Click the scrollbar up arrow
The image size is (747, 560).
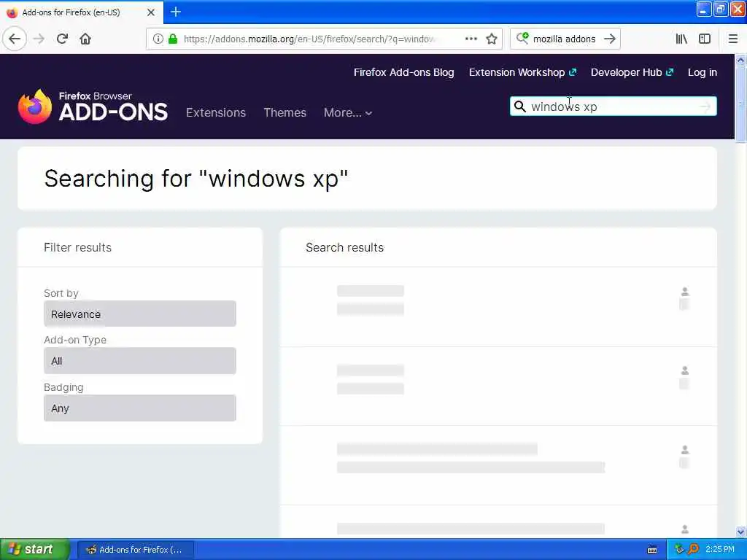tap(740, 60)
